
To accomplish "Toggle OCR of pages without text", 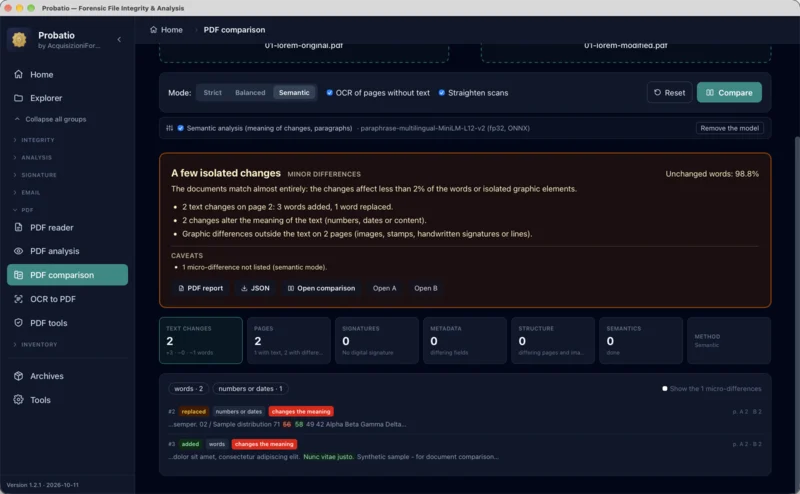I will point(330,93).
